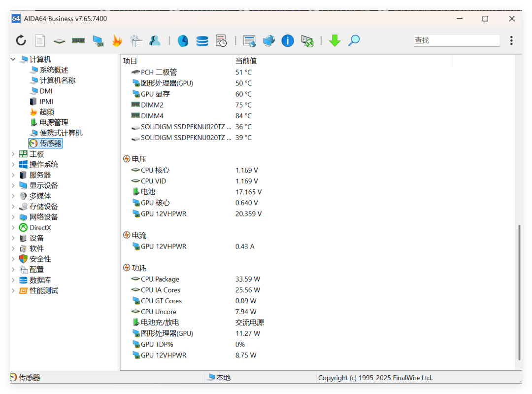Viewport: 532px width, 394px height.
Task: Click the 电流 section lightning icon
Action: point(127,235)
